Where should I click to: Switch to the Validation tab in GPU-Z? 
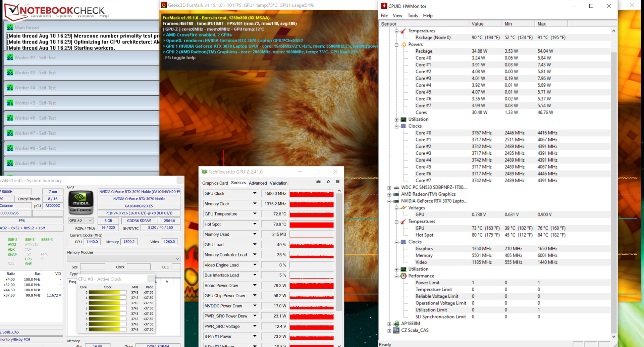point(278,183)
